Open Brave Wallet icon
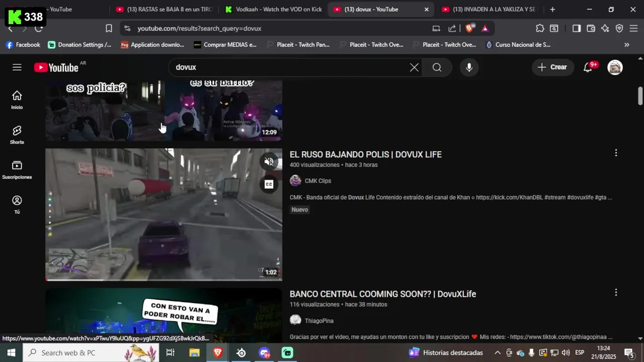The image size is (644, 362). [591, 29]
